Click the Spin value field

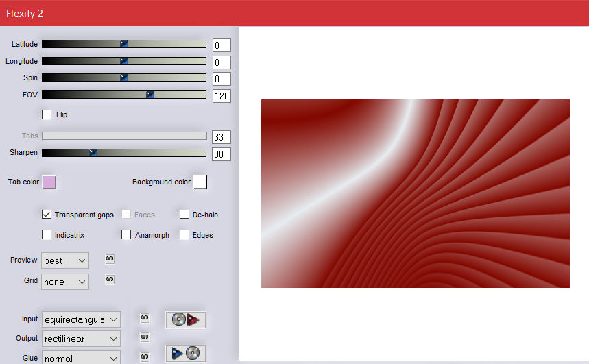pyautogui.click(x=221, y=79)
